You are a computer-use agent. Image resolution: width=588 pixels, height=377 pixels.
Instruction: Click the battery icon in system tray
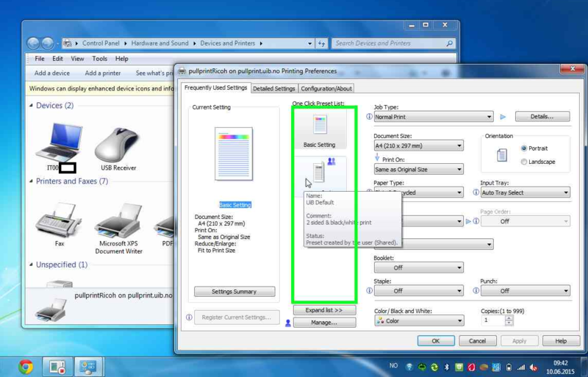tap(509, 367)
